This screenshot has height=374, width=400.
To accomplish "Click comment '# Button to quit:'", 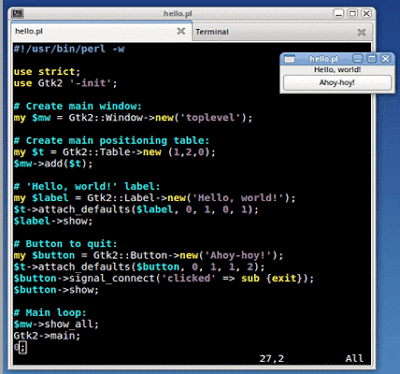I will [x=65, y=244].
